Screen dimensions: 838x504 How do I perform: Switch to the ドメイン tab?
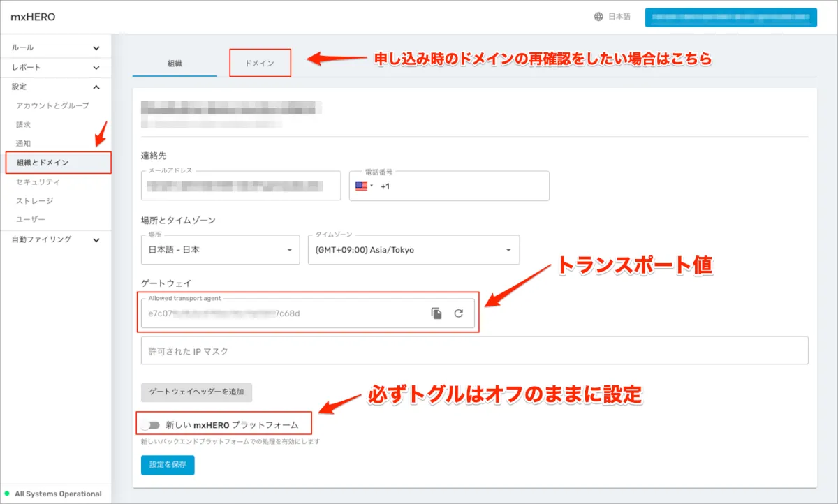point(260,63)
